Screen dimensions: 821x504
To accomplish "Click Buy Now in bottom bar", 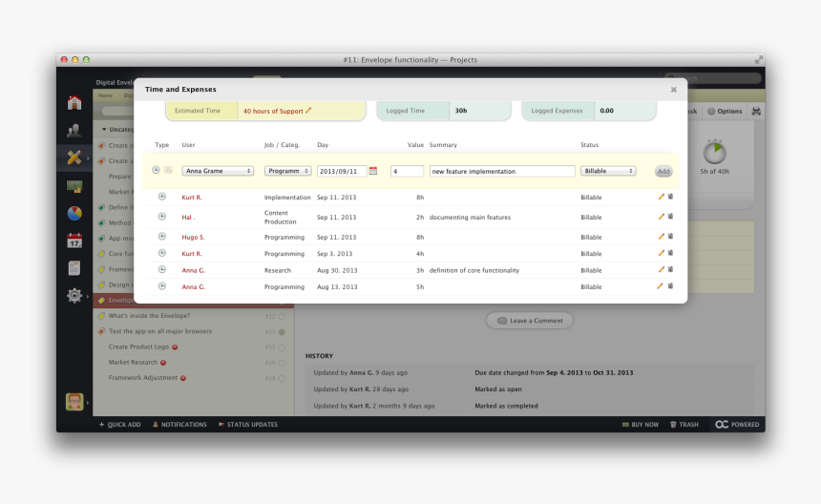I will tap(641, 425).
